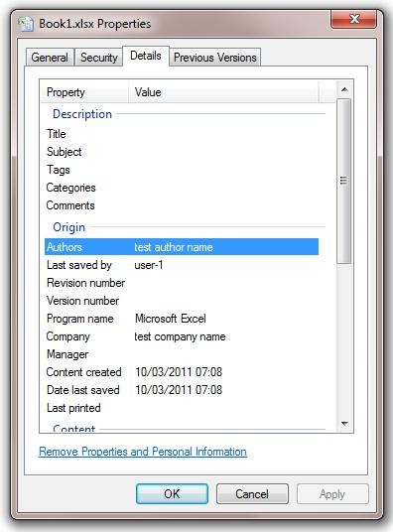Open the Security tab

99,58
